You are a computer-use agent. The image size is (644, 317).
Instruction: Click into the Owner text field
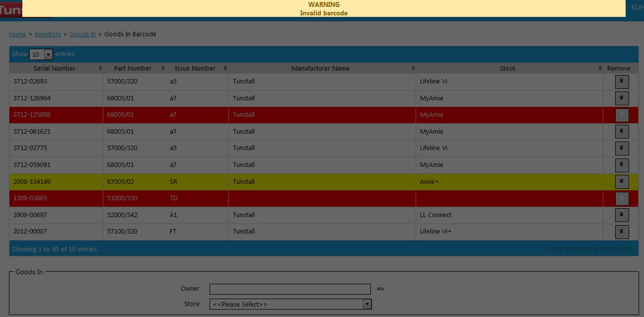point(290,289)
